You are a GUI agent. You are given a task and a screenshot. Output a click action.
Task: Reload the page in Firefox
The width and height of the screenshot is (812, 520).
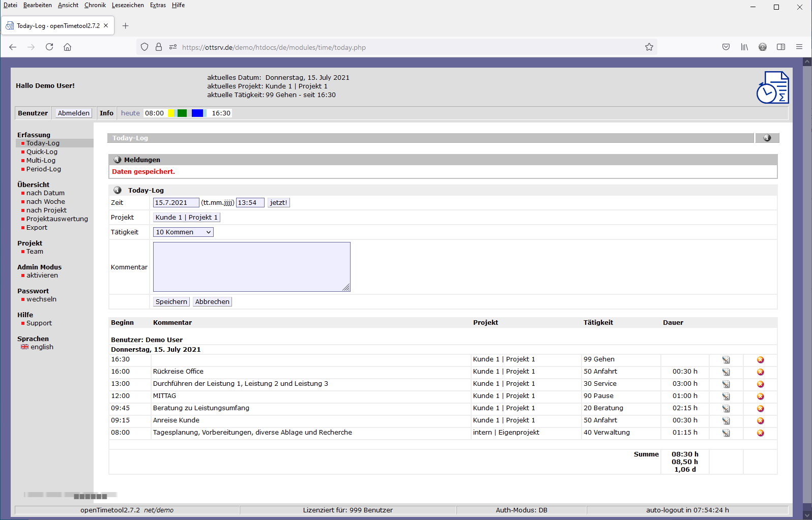49,47
